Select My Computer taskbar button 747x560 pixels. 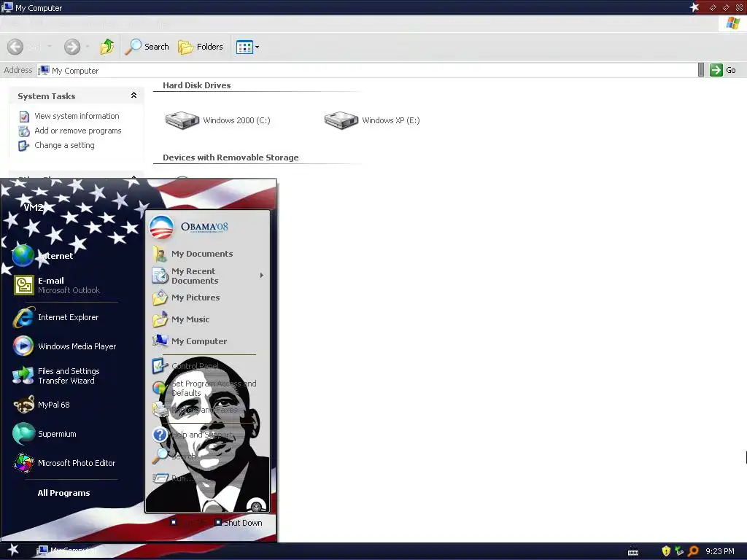click(x=66, y=551)
